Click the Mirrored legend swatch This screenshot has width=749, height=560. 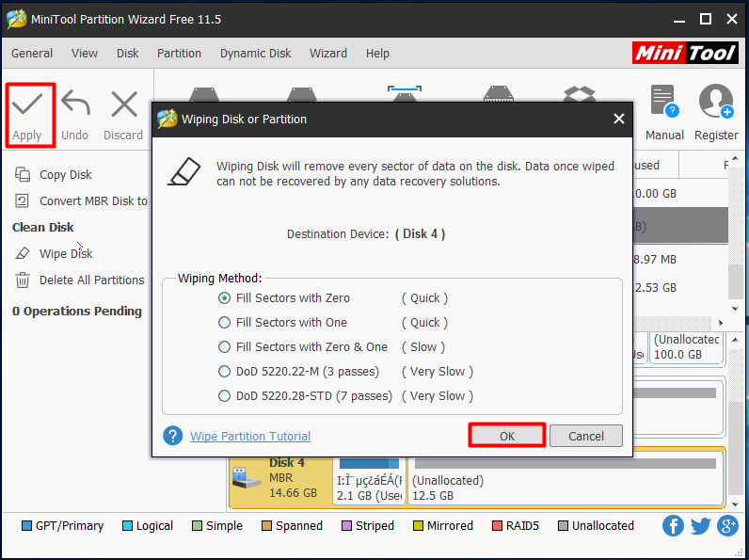tap(418, 525)
